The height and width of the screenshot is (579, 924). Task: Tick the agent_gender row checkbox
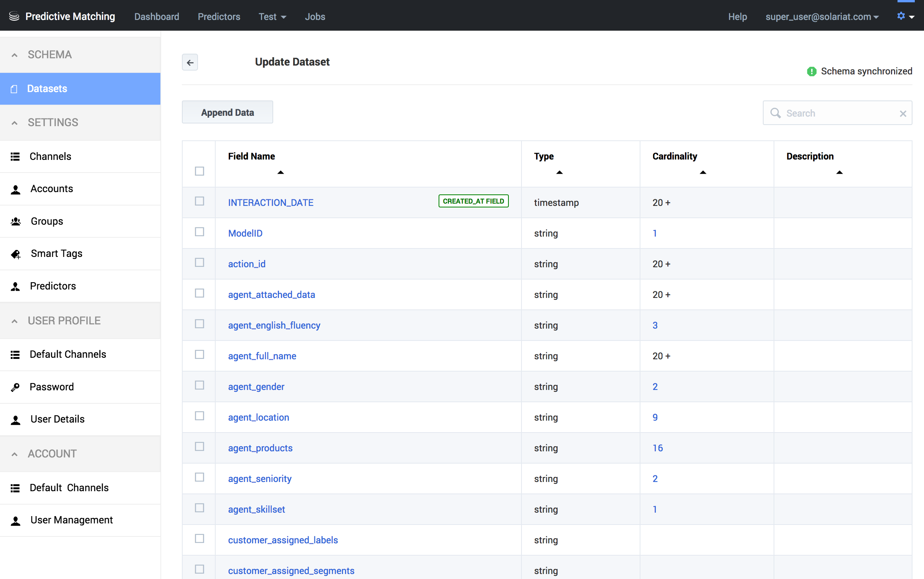[199, 385]
